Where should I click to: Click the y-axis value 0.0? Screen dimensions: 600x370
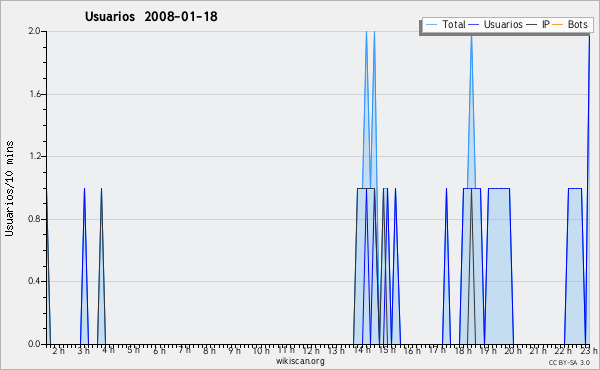(x=34, y=344)
